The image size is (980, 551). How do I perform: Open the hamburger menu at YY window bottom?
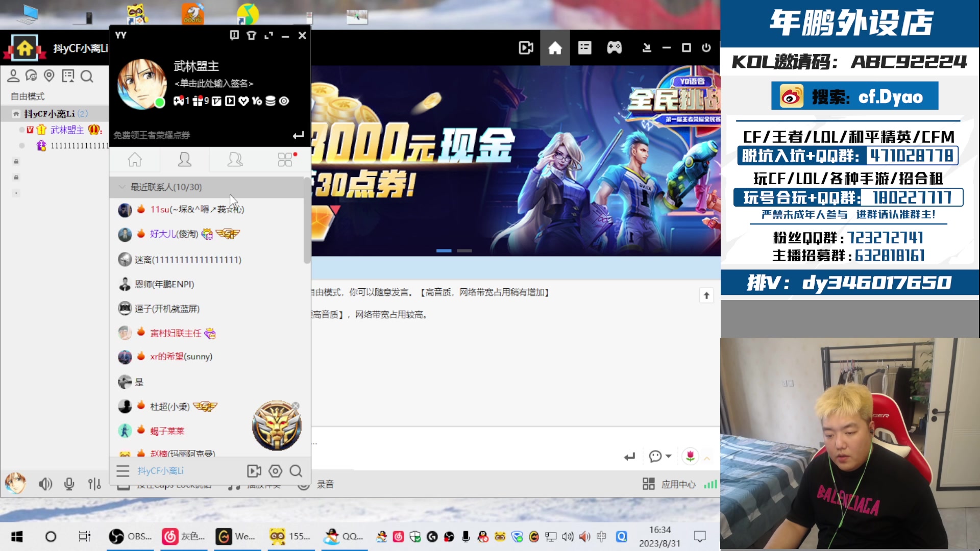click(123, 471)
